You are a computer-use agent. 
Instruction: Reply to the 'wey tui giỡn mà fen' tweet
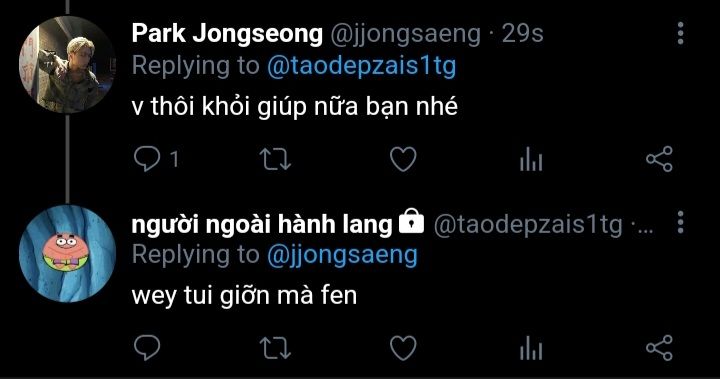[x=147, y=347]
